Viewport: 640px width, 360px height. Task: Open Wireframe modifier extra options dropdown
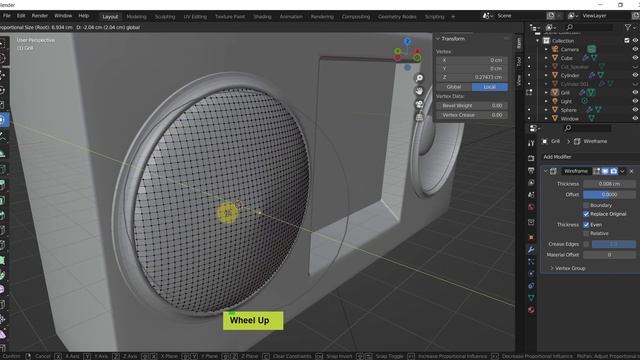pyautogui.click(x=622, y=171)
